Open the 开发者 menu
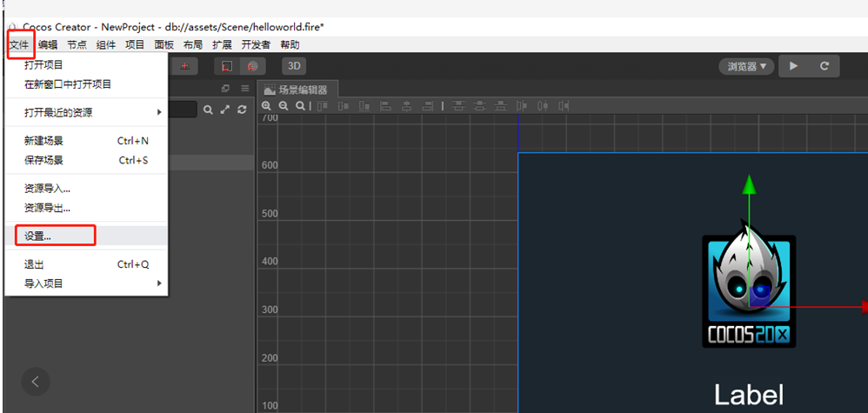Viewport: 868px width, 413px height. coord(256,45)
